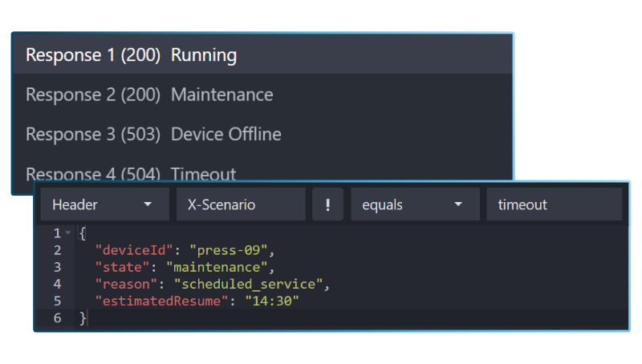The width and height of the screenshot is (642, 364).
Task: Collapse JSON body with line 1 fold arrow
Action: coord(68,233)
